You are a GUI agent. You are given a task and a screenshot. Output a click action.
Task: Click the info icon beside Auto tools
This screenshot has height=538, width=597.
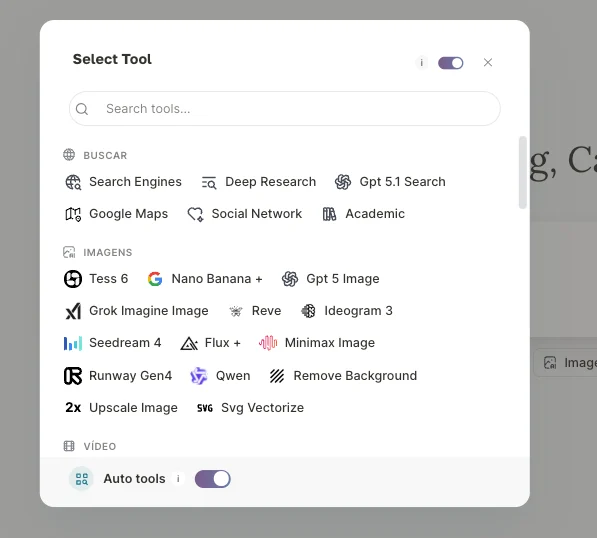tap(178, 479)
